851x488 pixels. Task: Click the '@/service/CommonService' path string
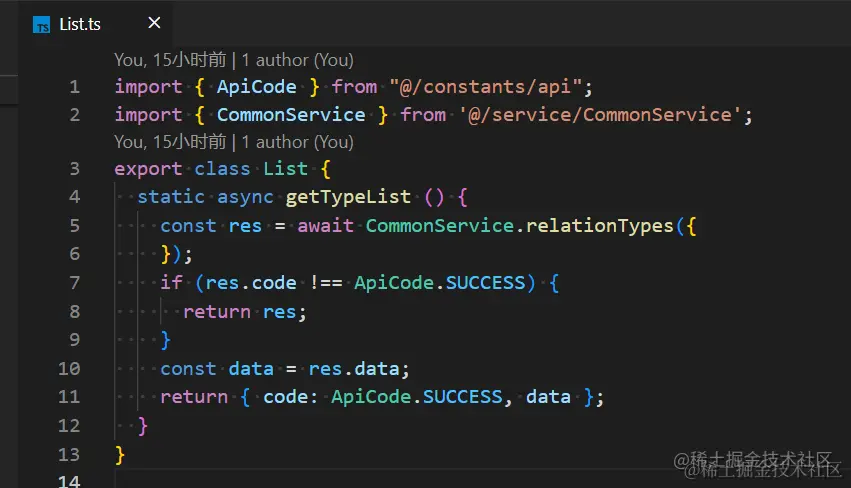coord(600,115)
